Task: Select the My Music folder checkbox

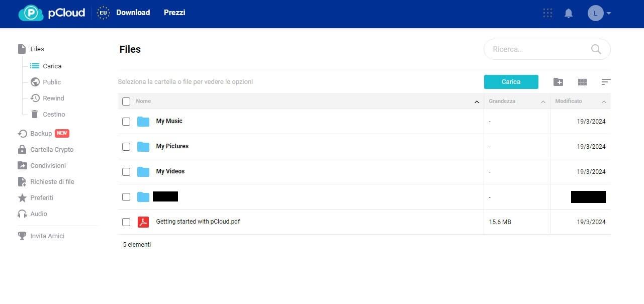Action: click(x=126, y=121)
